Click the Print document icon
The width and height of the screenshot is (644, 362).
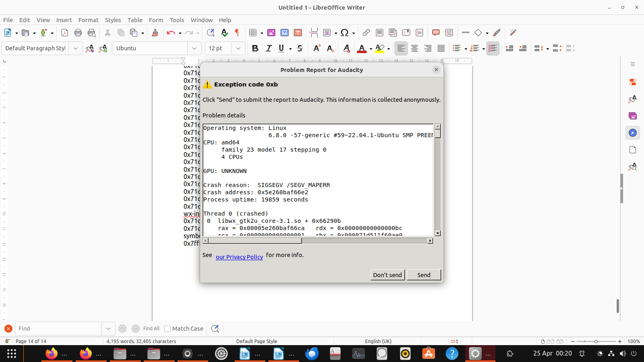pos(78,33)
